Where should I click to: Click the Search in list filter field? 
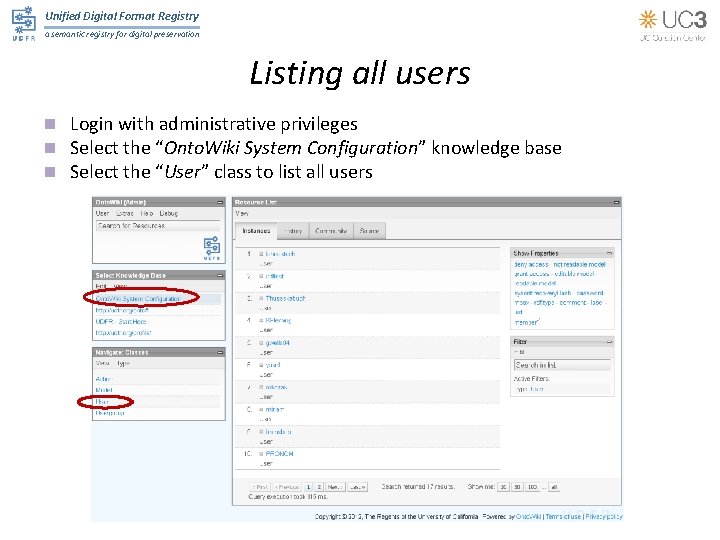tap(562, 366)
